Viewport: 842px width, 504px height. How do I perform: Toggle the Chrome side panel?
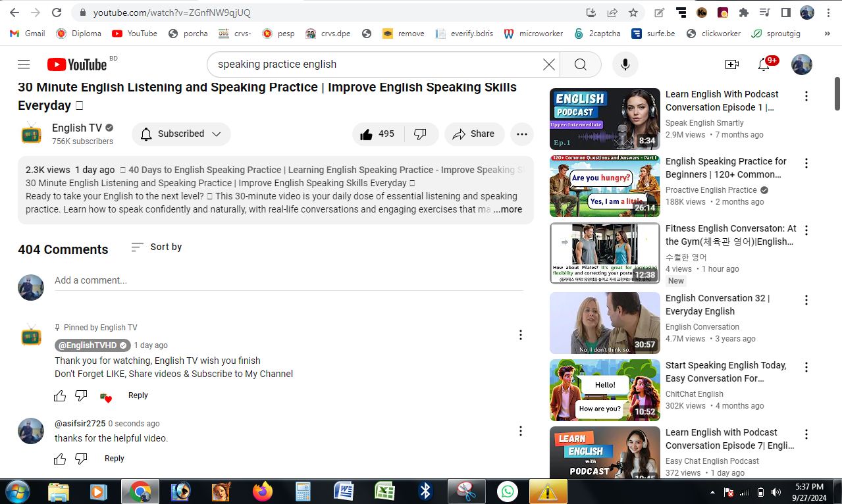click(x=785, y=13)
